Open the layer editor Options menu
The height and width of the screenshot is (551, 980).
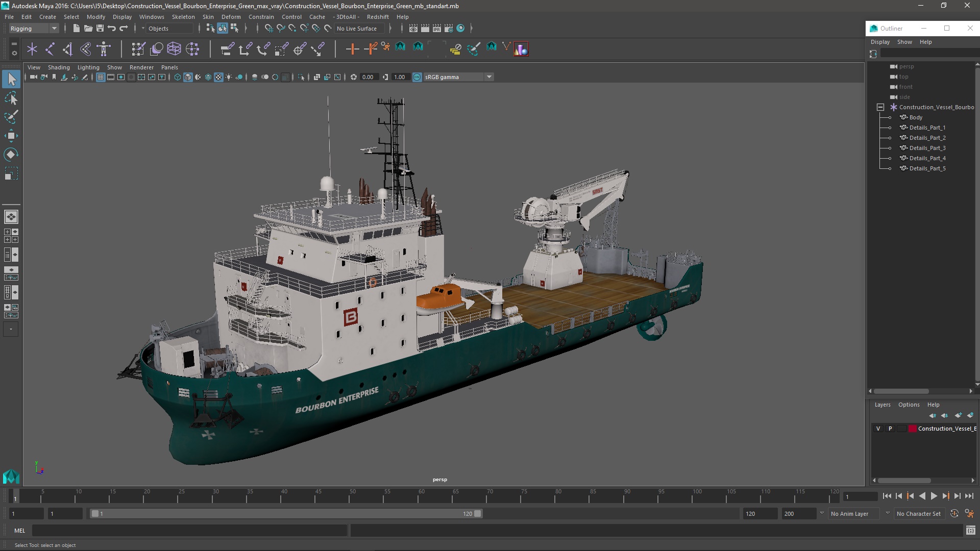pos(909,405)
